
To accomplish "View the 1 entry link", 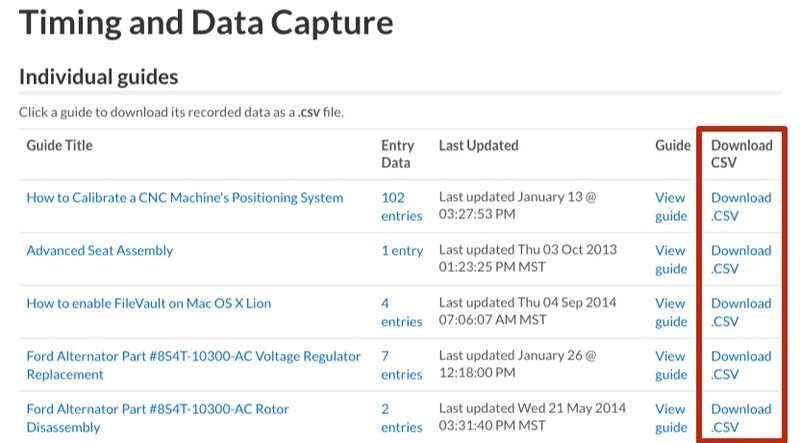I will [x=402, y=251].
